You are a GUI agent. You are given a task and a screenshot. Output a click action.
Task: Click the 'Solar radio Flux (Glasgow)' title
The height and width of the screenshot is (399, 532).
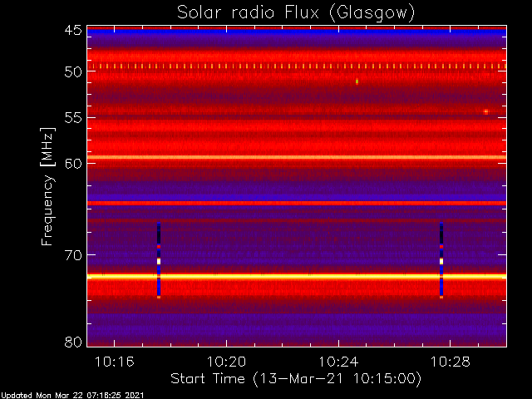[x=296, y=13]
